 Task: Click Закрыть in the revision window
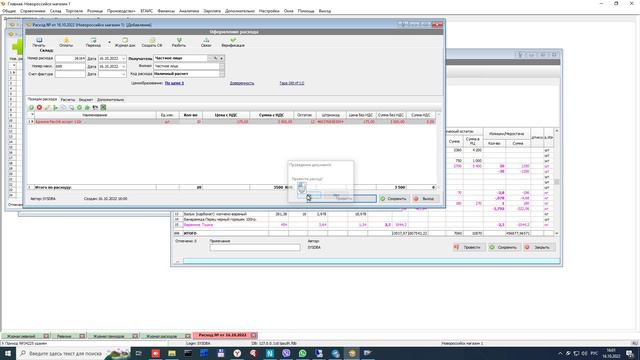click(539, 247)
